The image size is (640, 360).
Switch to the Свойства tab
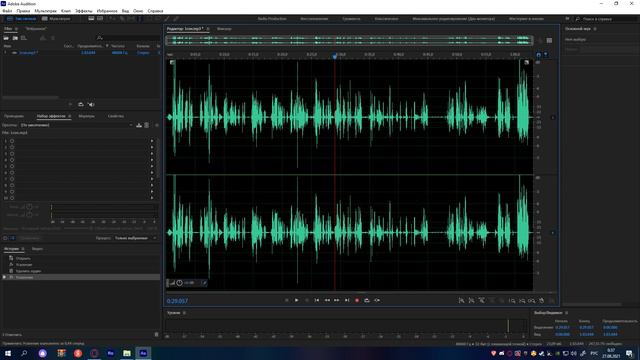(x=116, y=116)
